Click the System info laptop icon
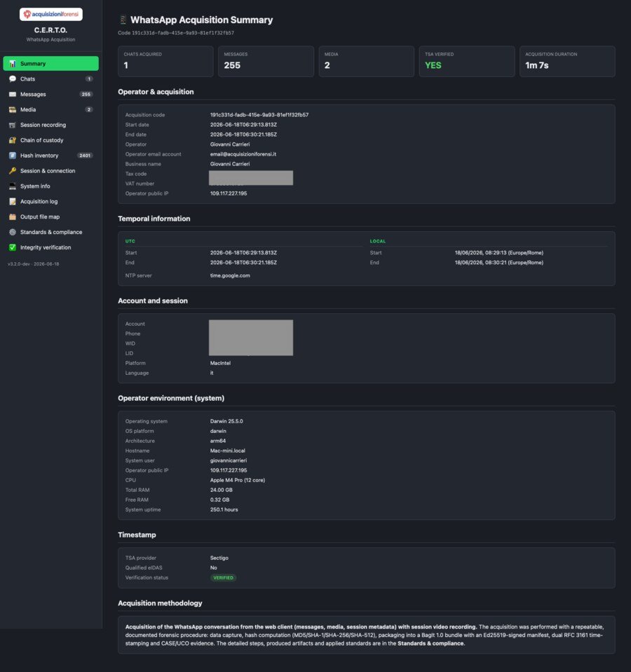The image size is (631, 672). click(13, 186)
